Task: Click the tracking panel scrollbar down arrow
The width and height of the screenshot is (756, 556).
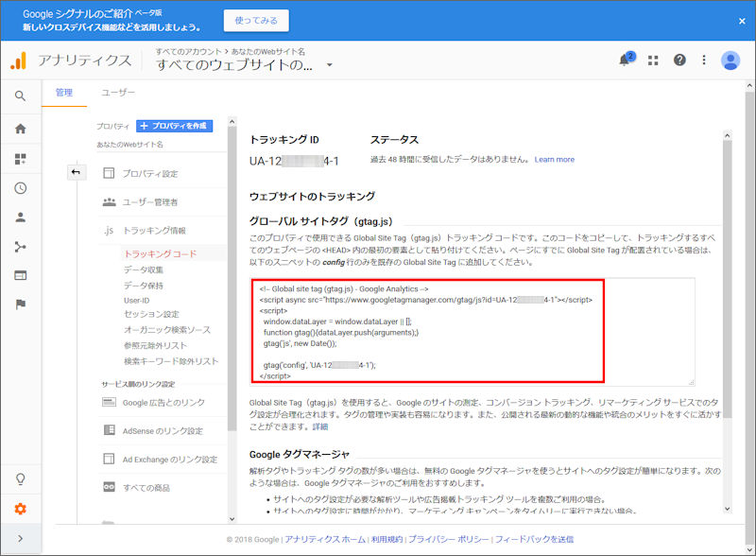Action: tap(728, 509)
